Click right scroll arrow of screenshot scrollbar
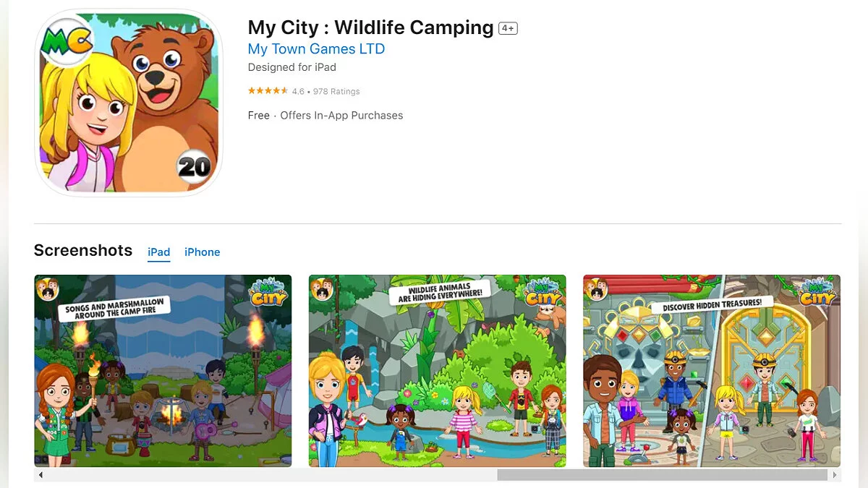The width and height of the screenshot is (868, 488). click(835, 475)
